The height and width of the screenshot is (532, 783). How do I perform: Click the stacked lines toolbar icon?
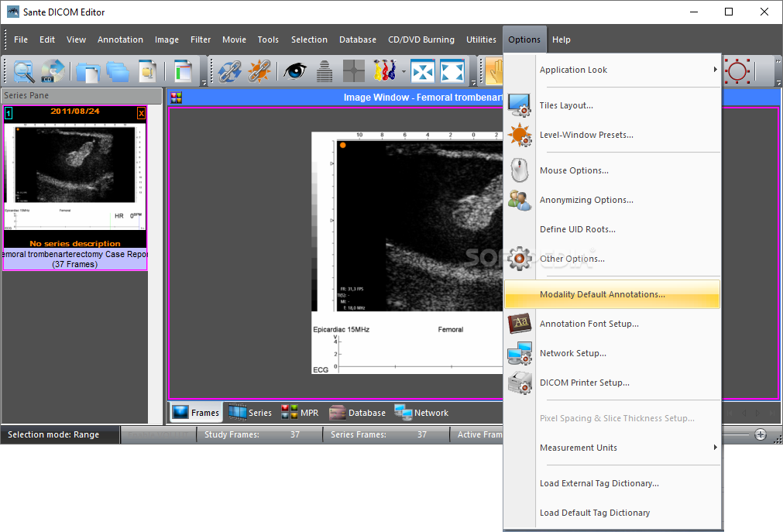pyautogui.click(x=325, y=71)
